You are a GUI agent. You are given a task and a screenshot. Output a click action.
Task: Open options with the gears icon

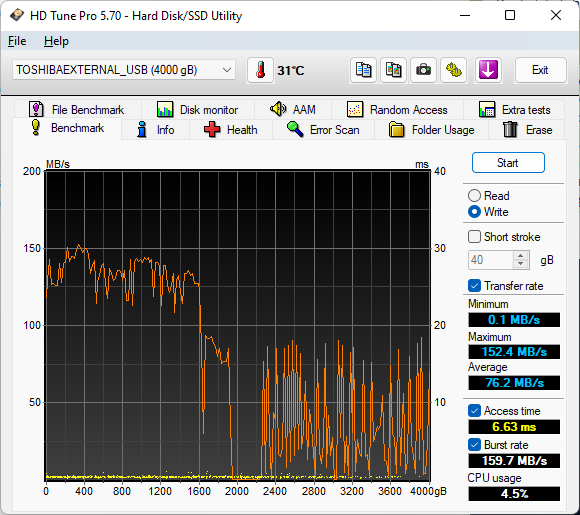click(x=454, y=70)
